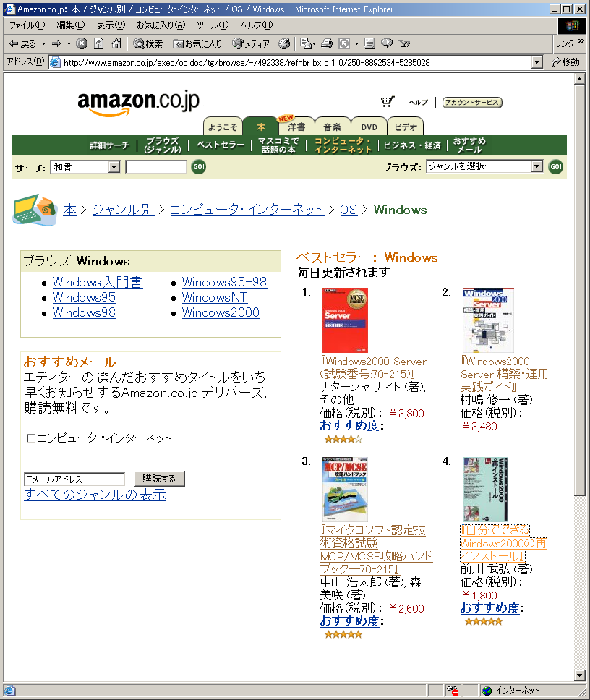The image size is (590, 700).
Task: Click the OS breadcrumb link
Action: pyautogui.click(x=349, y=210)
